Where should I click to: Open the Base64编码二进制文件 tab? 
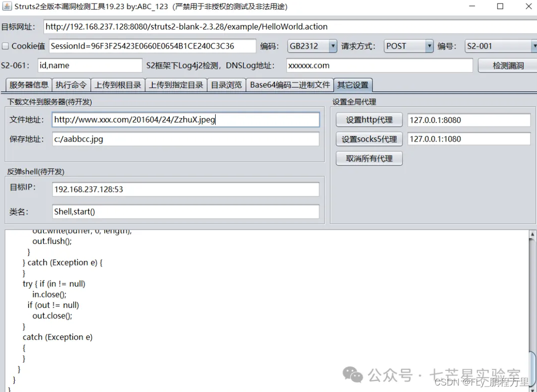(x=290, y=85)
